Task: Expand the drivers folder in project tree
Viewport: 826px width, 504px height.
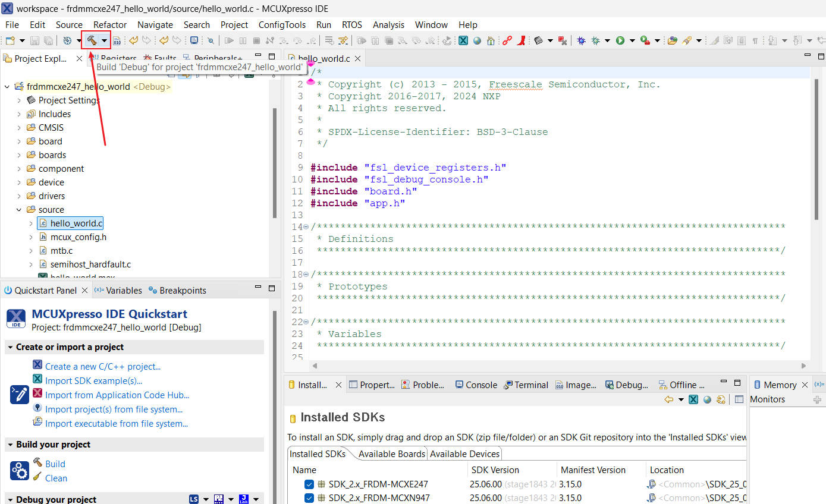Action: coord(19,196)
